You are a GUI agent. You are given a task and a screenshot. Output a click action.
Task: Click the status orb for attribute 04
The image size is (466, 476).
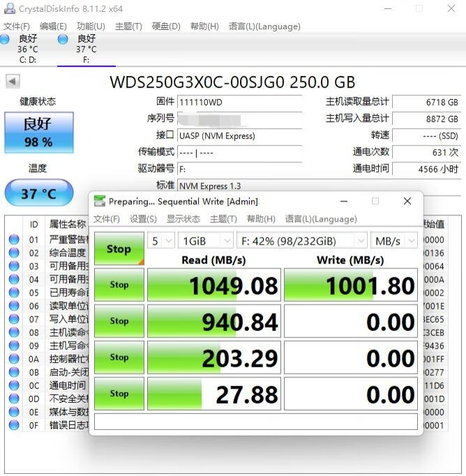14,279
